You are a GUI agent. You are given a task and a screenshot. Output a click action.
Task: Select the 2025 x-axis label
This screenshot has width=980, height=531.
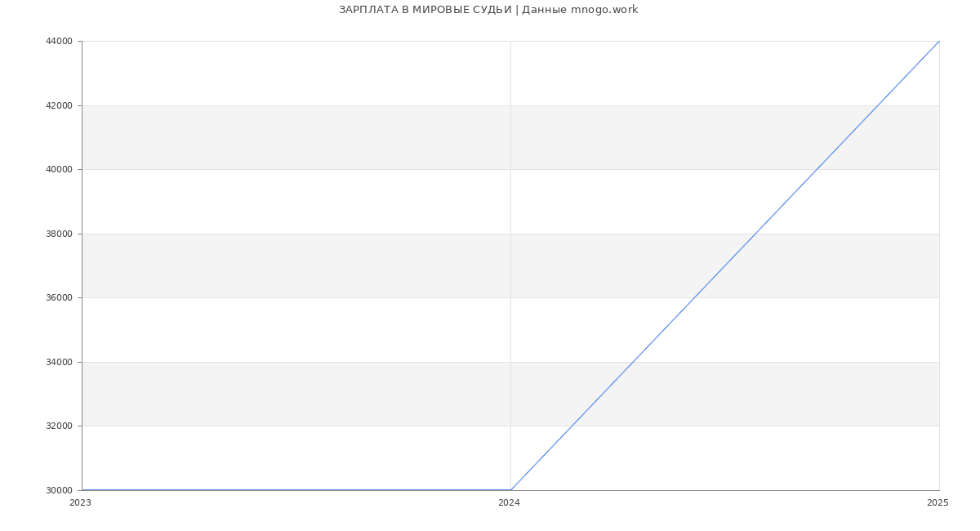(938, 503)
